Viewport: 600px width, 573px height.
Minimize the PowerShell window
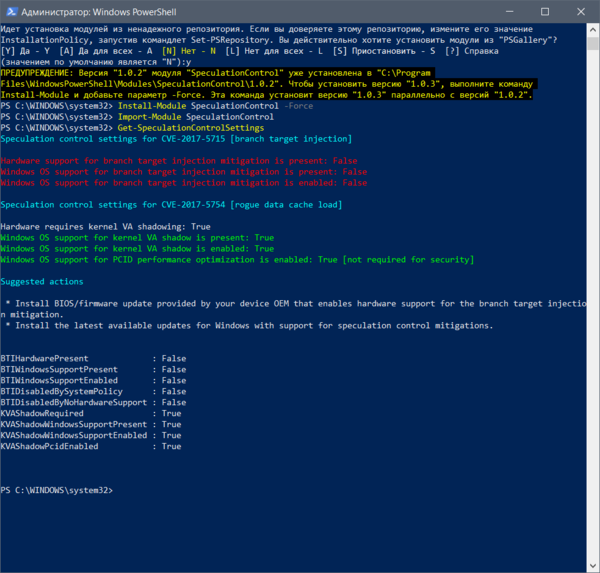[509, 12]
